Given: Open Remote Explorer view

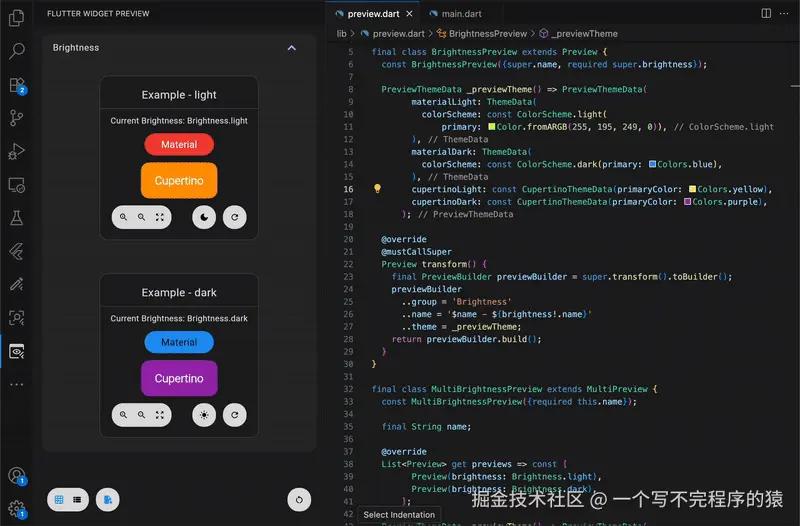Looking at the screenshot, I should (16, 185).
